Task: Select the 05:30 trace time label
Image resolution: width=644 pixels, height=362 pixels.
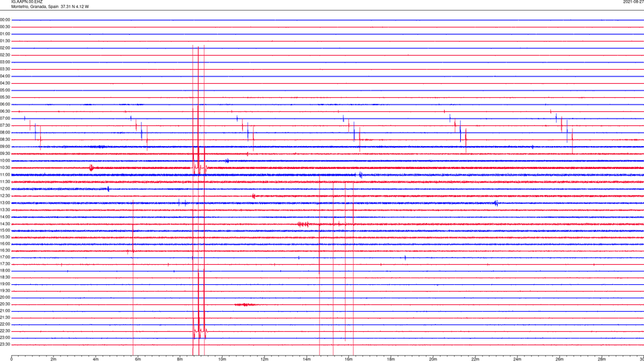Action: click(5, 97)
